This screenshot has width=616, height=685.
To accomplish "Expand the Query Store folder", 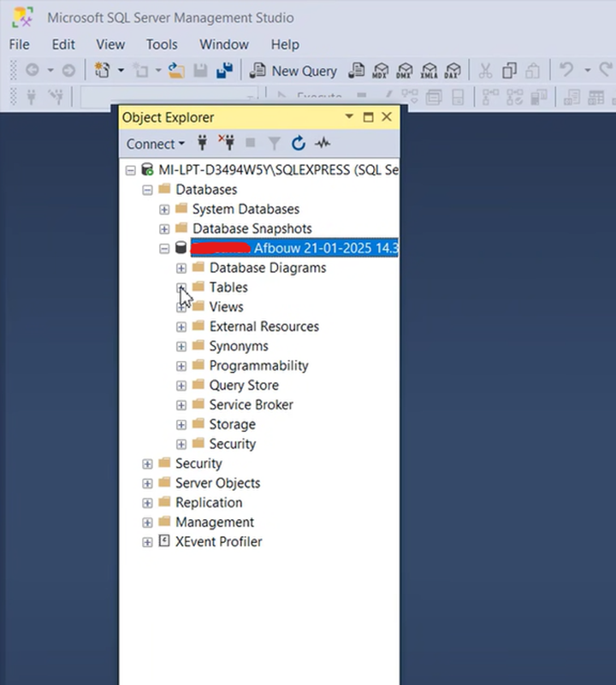I will point(181,386).
